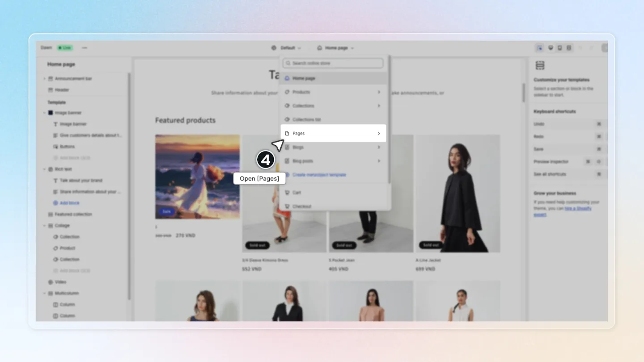Open the three-dots menu beside the Live badge

[x=85, y=48]
